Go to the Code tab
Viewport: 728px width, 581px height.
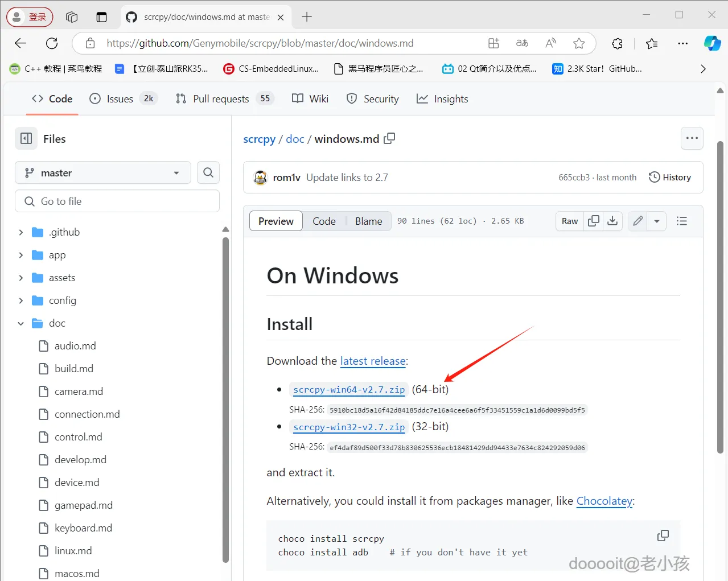pyautogui.click(x=52, y=98)
